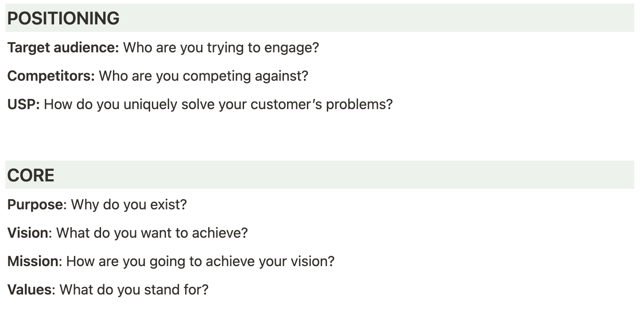This screenshot has height=322, width=644.
Task: Click the bold 'Competitors:' label
Action: coord(51,76)
